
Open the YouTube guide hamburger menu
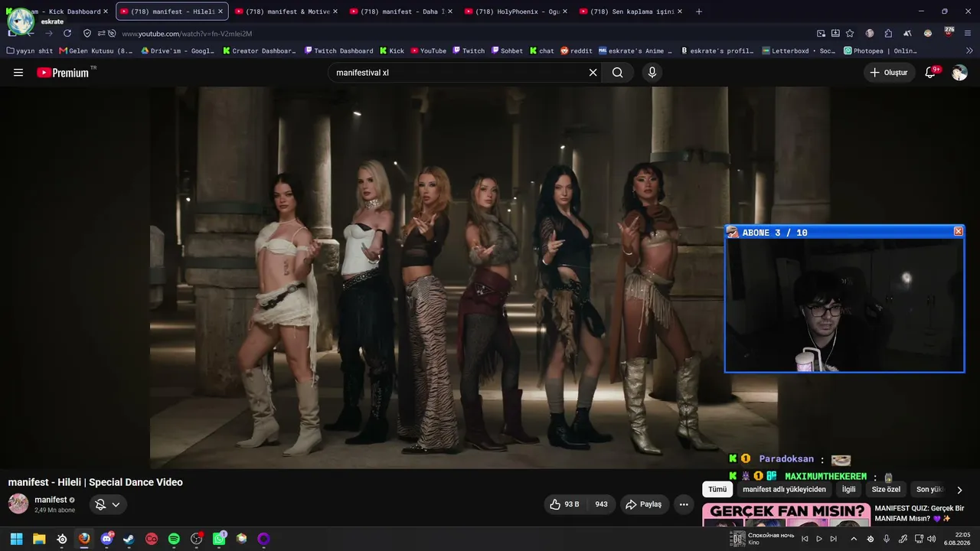(x=18, y=73)
